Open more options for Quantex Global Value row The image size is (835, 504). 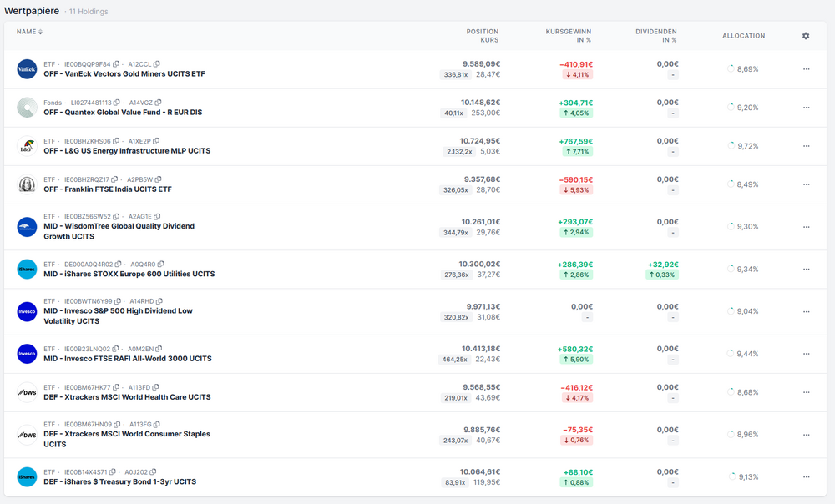click(x=807, y=108)
